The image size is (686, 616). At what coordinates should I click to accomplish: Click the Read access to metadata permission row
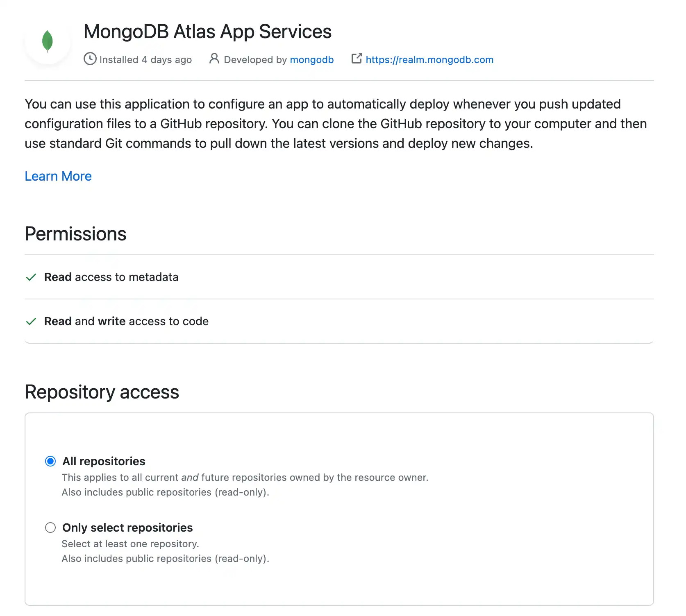(111, 277)
